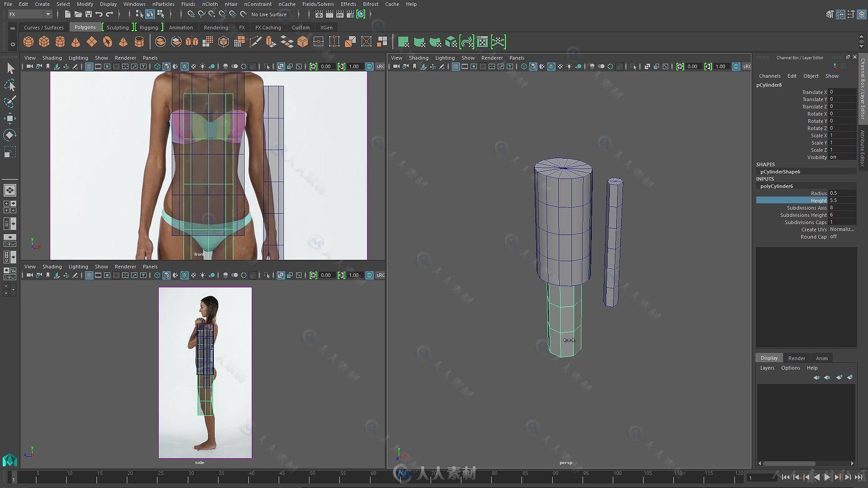The image size is (868, 488).
Task: Click the Show menu in perspective panel
Action: tap(468, 58)
